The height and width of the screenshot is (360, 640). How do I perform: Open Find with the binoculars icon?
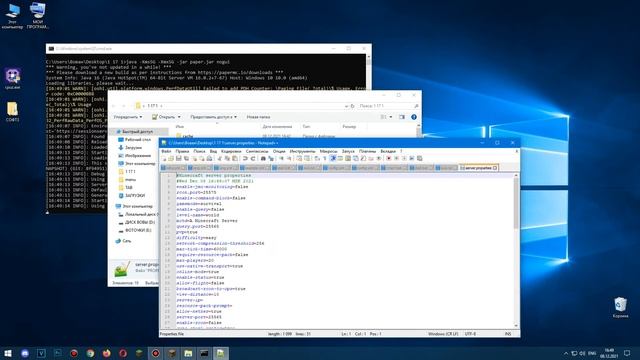pos(263,158)
